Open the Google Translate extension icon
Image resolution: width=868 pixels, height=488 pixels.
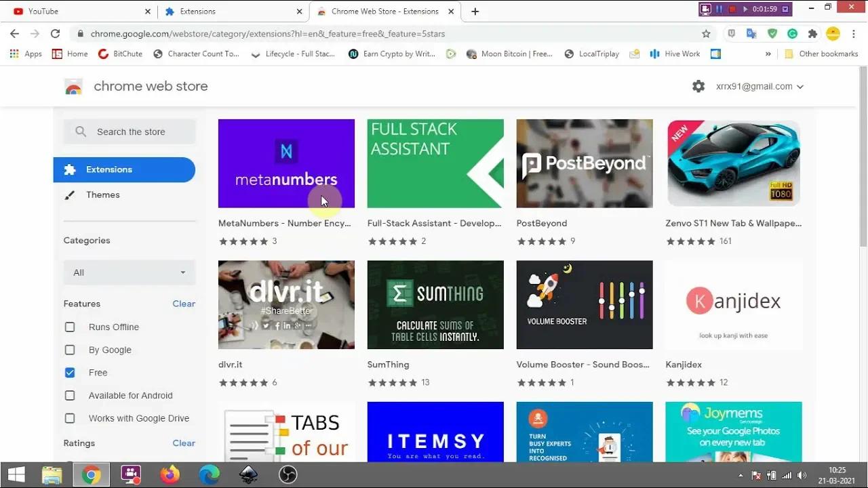(x=751, y=33)
